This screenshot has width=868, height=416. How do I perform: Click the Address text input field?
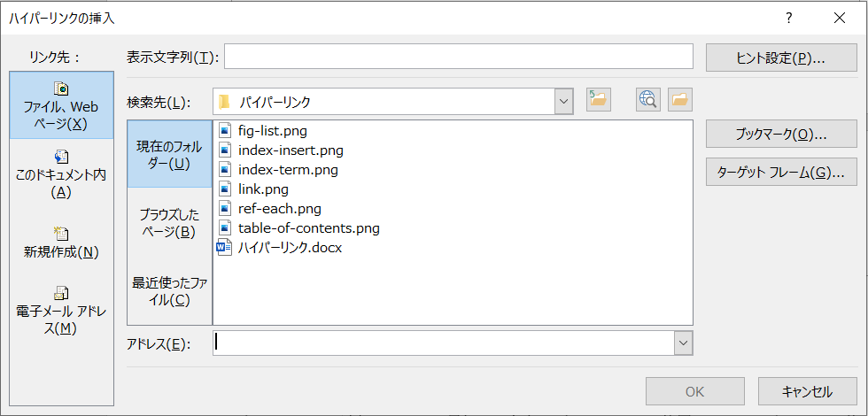click(x=443, y=343)
